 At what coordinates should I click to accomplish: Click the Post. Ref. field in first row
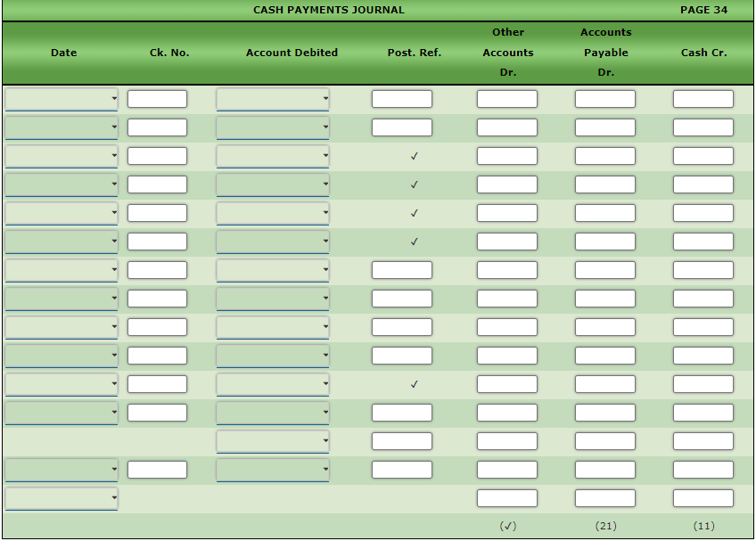click(401, 99)
